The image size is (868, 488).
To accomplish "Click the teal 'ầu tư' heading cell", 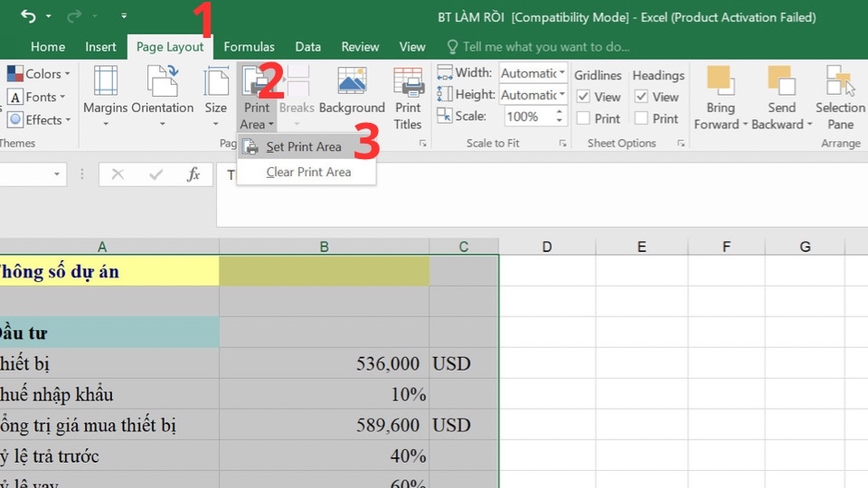I will pyautogui.click(x=109, y=333).
